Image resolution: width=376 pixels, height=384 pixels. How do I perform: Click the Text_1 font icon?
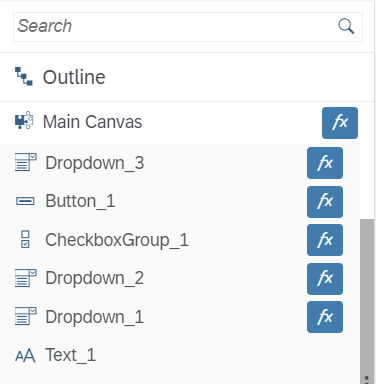point(25,355)
